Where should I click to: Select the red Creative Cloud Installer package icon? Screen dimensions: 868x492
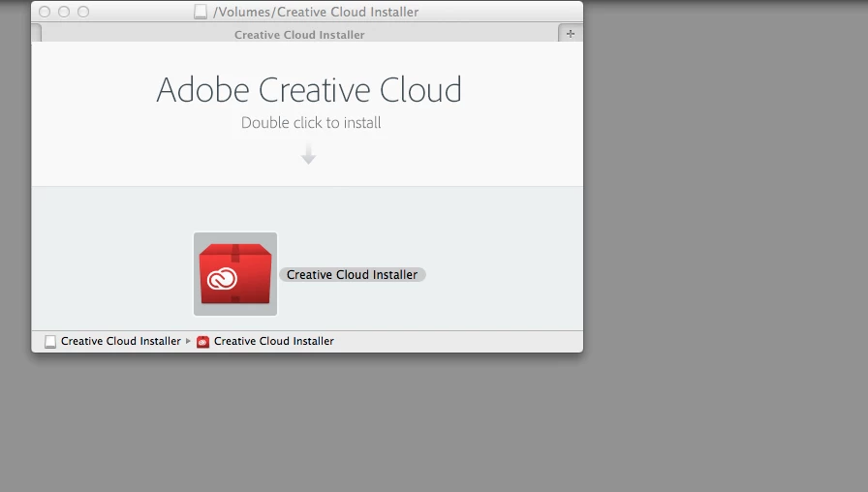tap(235, 274)
